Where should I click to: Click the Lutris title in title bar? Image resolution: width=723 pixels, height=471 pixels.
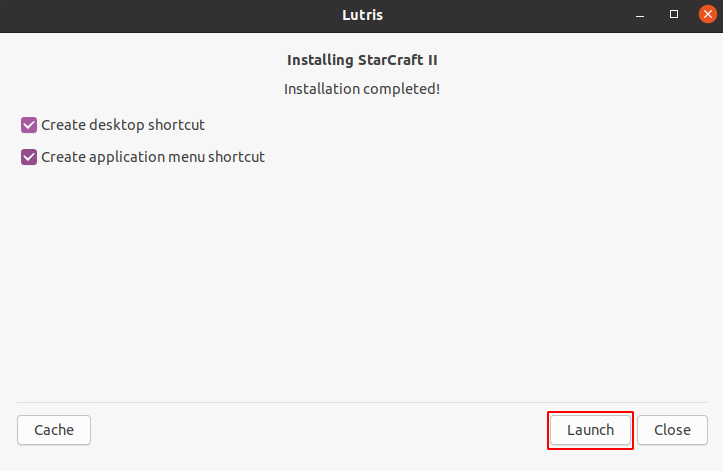click(x=362, y=14)
